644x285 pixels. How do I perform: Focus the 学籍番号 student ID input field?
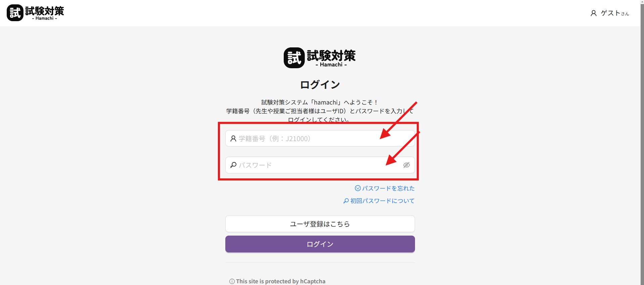pyautogui.click(x=320, y=138)
